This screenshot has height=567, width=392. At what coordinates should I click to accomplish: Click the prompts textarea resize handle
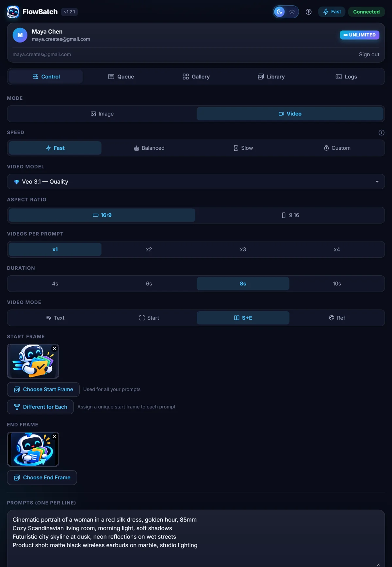pos(378,564)
